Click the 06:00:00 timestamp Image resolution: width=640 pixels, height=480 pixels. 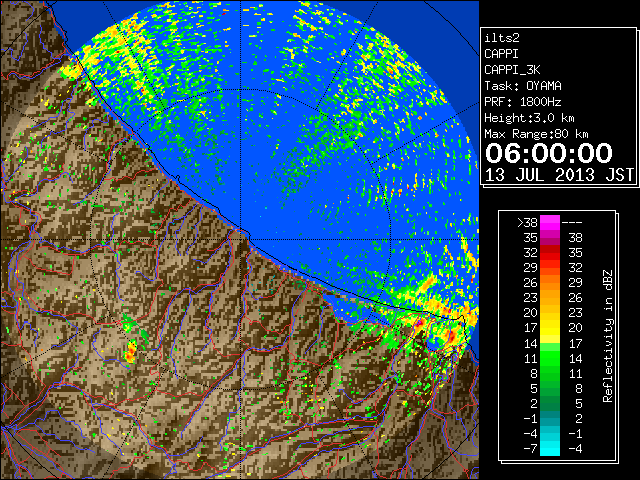549,153
